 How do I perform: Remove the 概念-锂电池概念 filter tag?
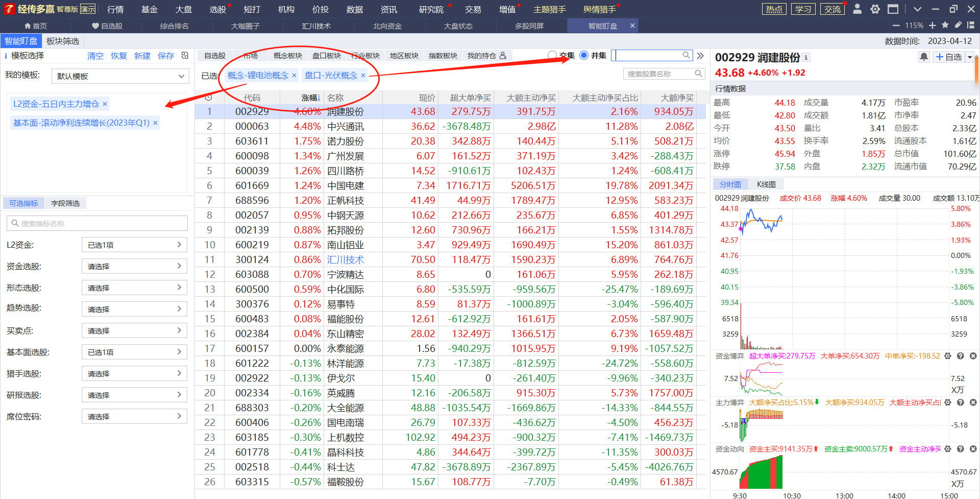point(294,76)
